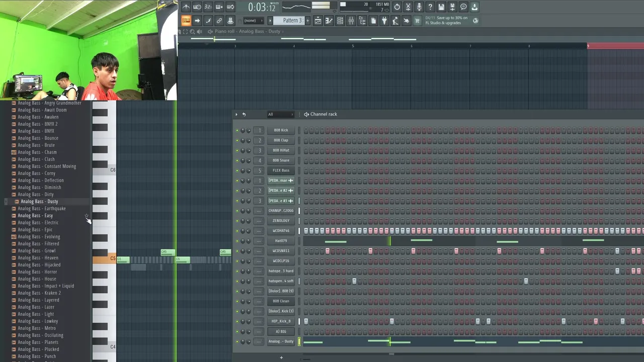The image size is (644, 362).
Task: Open the chat bubble icon in toolbar
Action: tap(463, 7)
